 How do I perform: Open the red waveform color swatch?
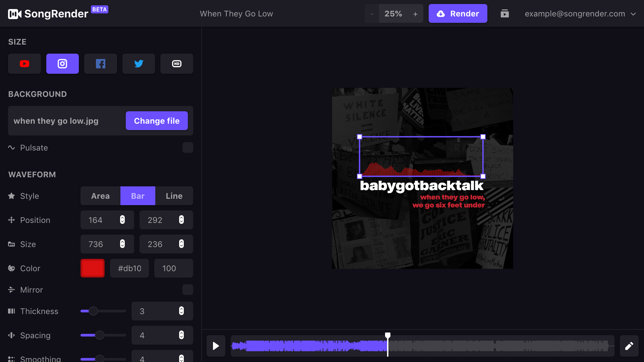tap(93, 268)
